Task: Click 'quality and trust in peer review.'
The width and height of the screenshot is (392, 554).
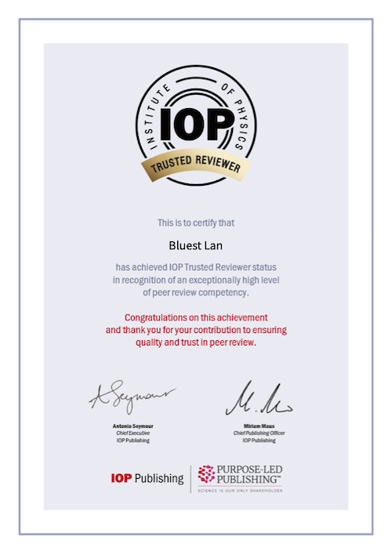Action: (x=196, y=342)
